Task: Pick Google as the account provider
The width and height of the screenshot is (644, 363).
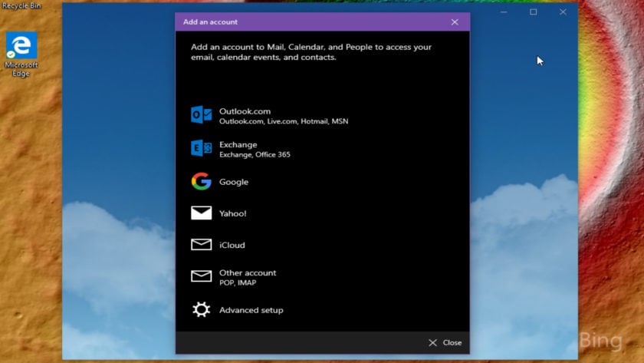Action: [234, 182]
